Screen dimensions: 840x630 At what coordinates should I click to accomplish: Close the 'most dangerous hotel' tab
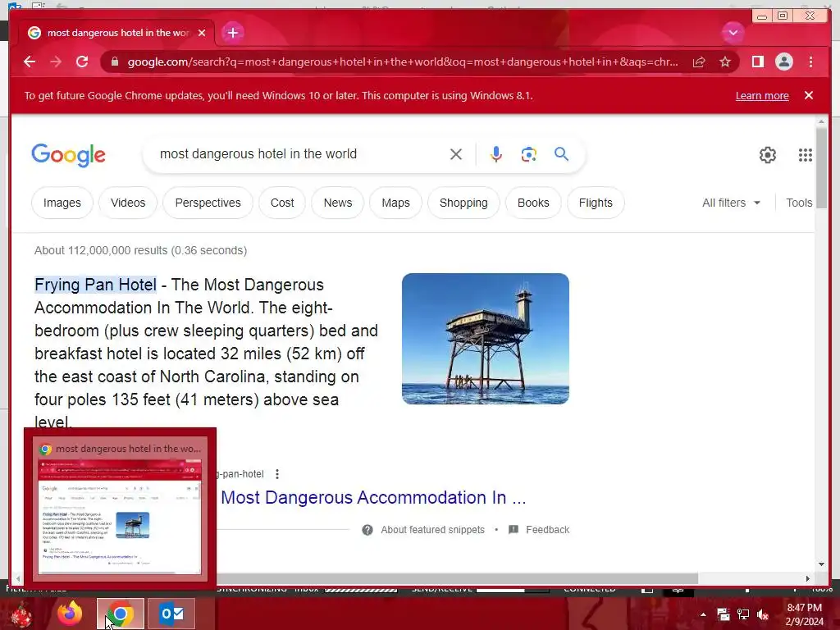point(202,33)
